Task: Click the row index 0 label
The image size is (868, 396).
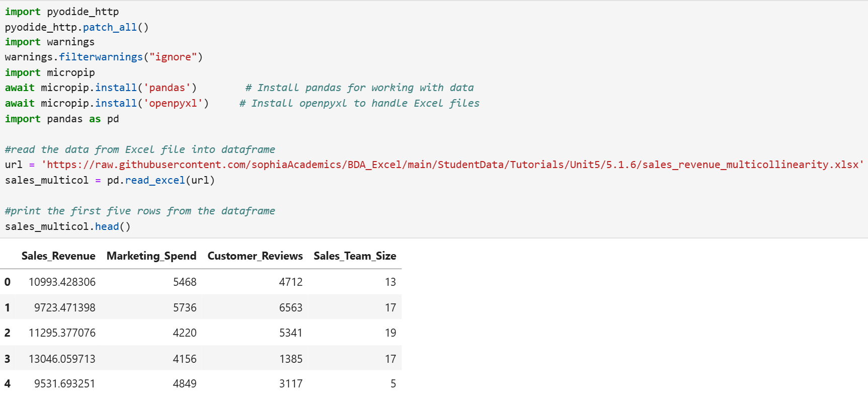Action: point(8,282)
